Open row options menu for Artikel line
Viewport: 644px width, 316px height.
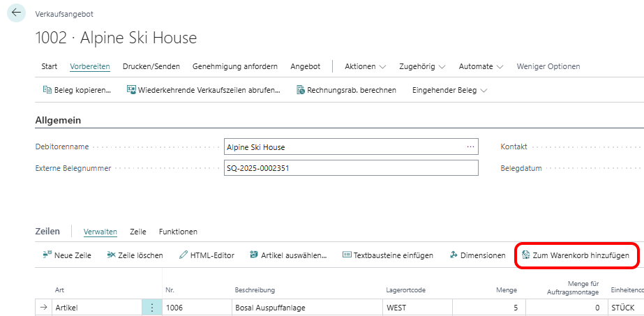[x=151, y=308]
